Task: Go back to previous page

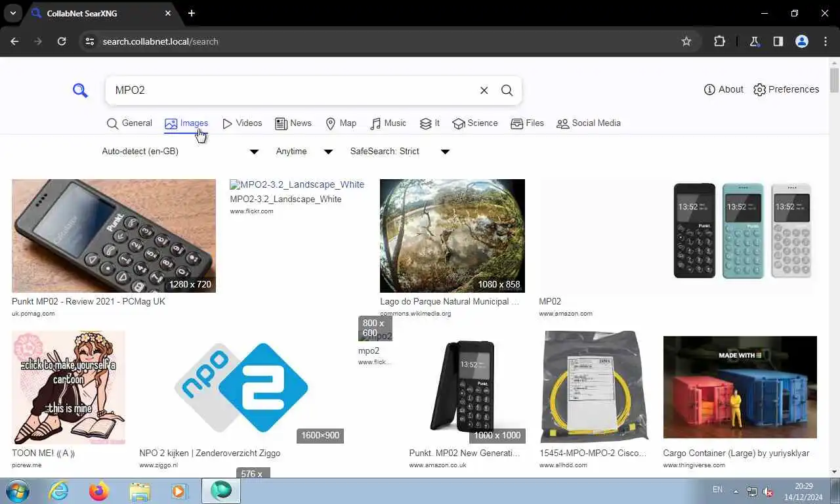Action: tap(14, 41)
